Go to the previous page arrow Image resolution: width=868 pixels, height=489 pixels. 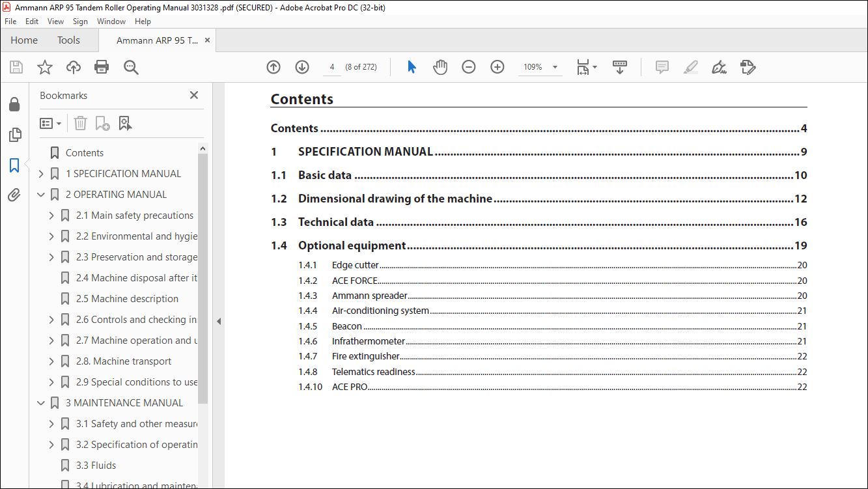click(273, 67)
